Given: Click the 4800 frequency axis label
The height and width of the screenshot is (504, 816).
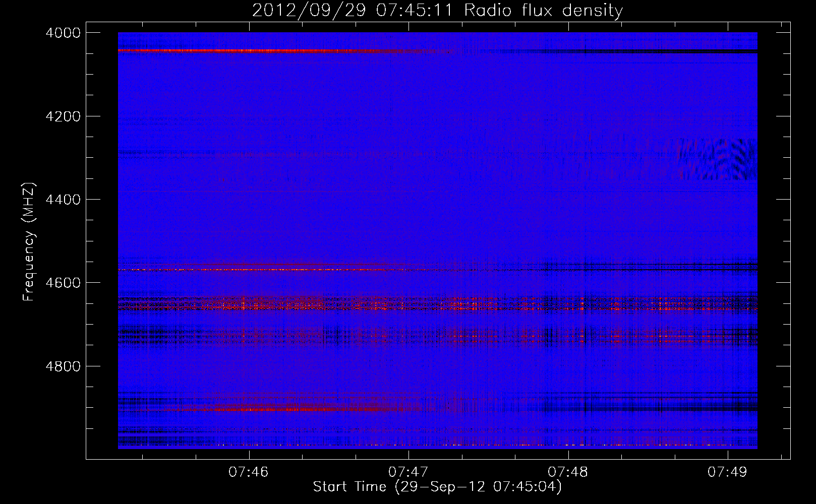Looking at the screenshot, I should 63,366.
